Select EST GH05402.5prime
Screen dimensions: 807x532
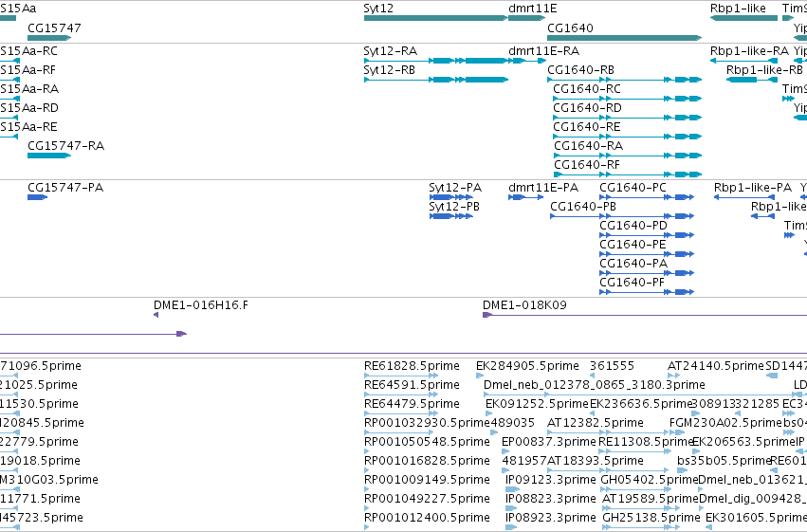[x=650, y=480]
